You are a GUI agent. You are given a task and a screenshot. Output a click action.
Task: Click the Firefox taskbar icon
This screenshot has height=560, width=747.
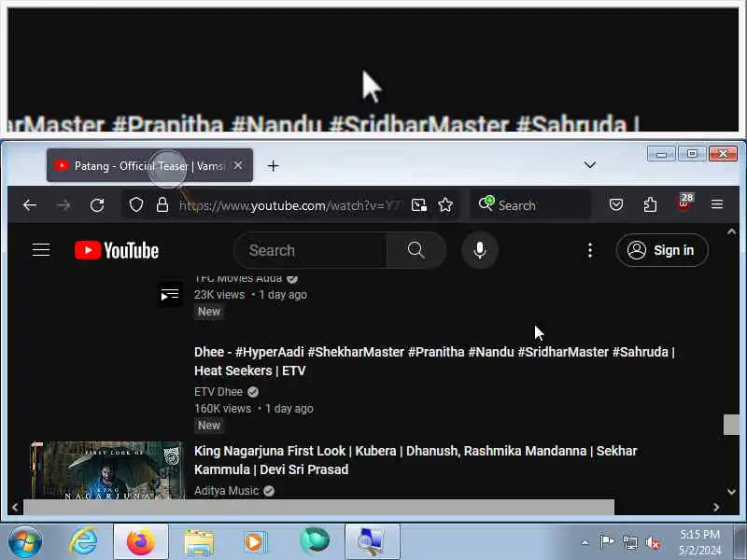click(x=141, y=542)
